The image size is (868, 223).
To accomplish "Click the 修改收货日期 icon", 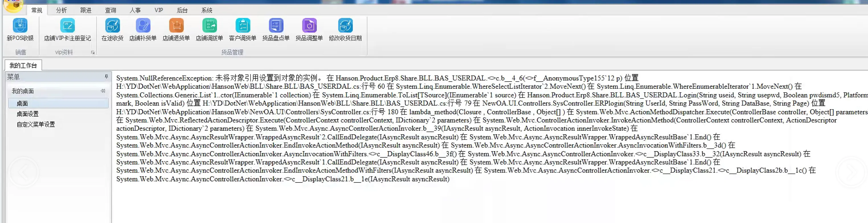I will (x=345, y=26).
